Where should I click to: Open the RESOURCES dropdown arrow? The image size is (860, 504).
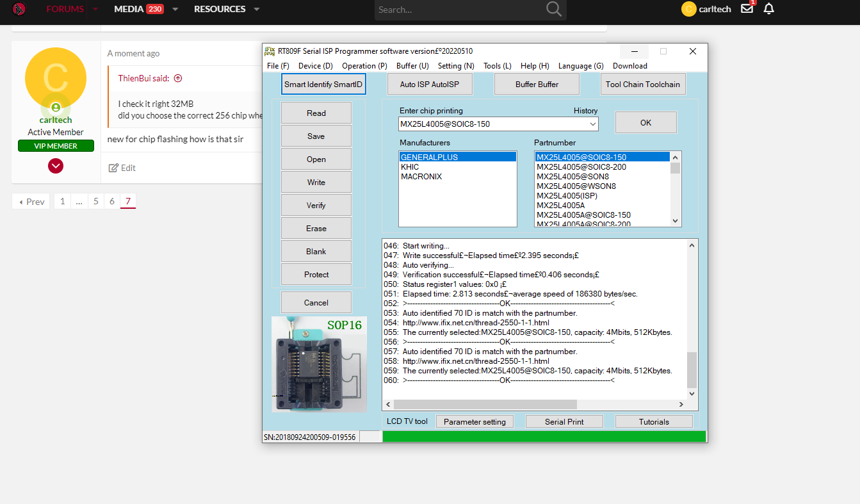(256, 9)
